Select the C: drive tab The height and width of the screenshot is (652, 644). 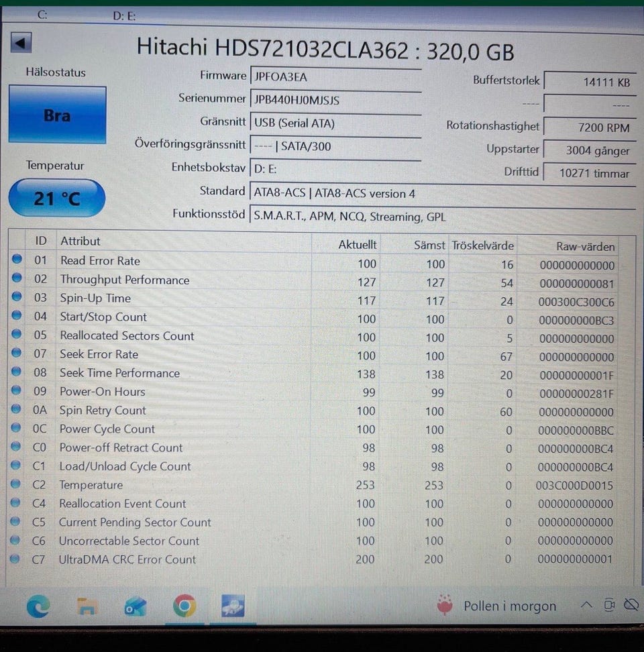click(42, 15)
